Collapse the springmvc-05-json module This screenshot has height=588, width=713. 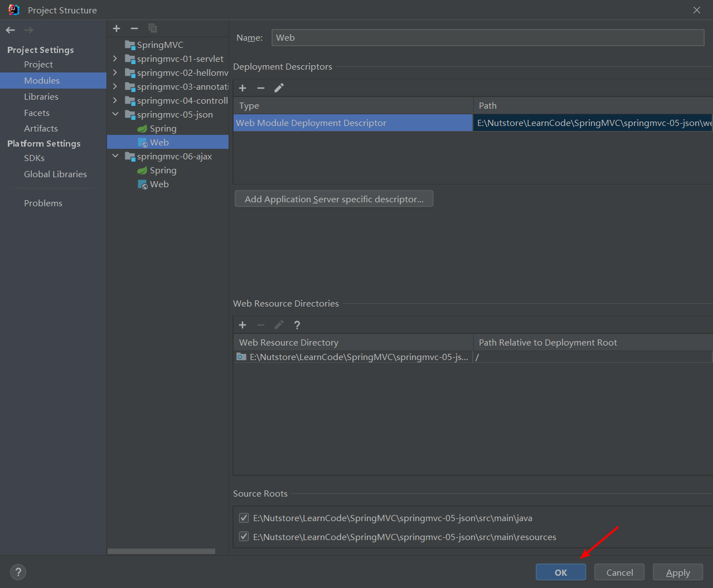(115, 114)
